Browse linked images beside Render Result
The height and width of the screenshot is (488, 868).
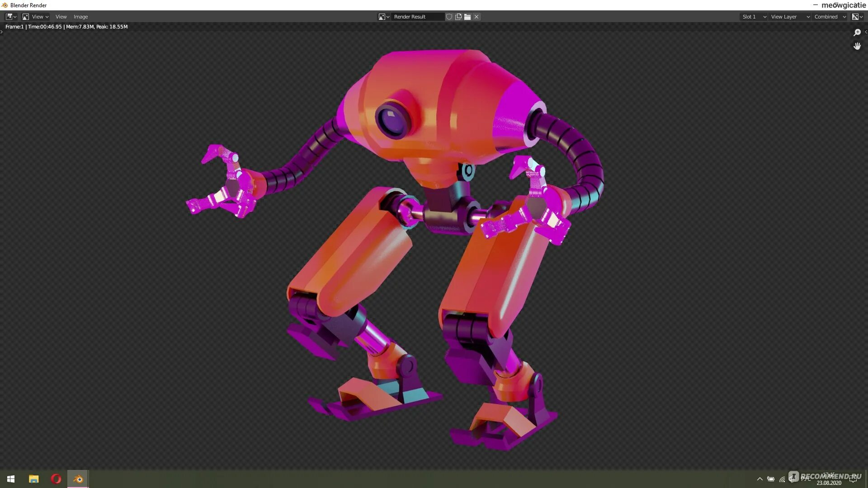[x=384, y=17]
